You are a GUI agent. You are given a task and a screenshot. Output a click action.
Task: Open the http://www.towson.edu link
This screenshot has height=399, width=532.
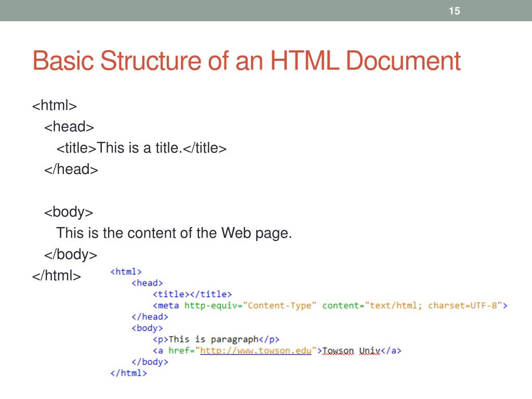(256, 351)
